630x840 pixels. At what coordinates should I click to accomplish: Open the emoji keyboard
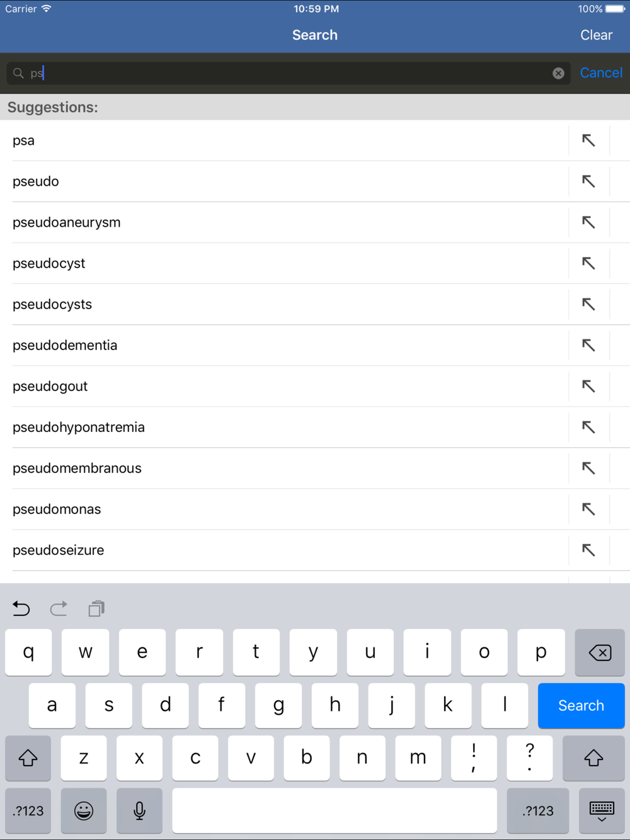tap(83, 810)
